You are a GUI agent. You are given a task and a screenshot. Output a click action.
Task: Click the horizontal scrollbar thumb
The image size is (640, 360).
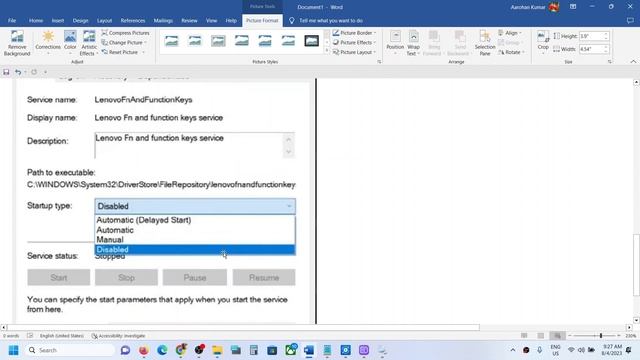click(x=243, y=327)
